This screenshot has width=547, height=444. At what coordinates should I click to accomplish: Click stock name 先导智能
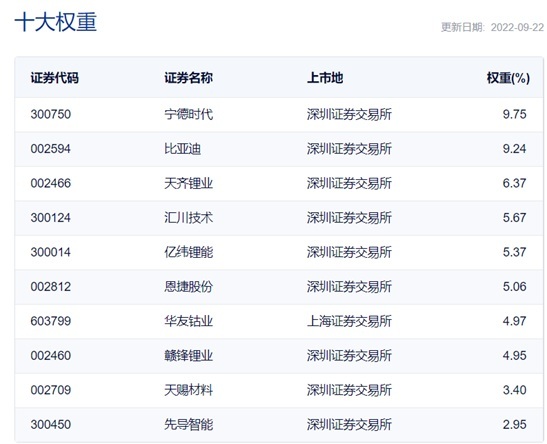[x=188, y=424]
